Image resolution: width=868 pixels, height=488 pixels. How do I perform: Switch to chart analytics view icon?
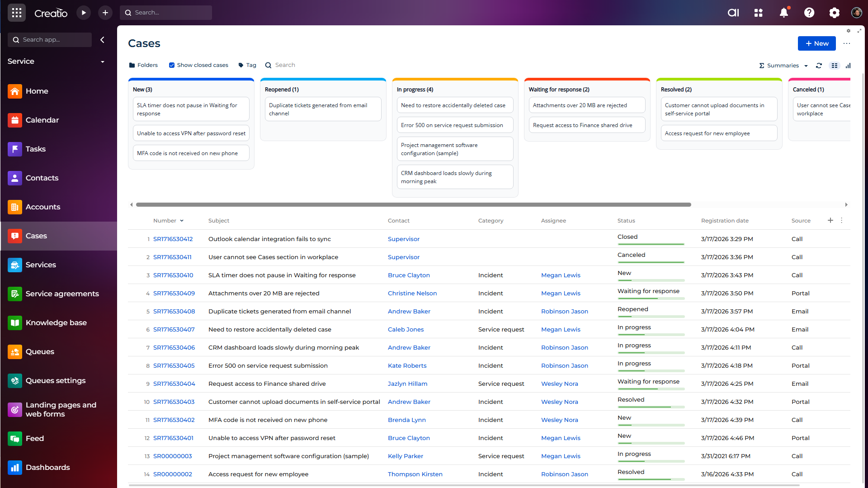(x=848, y=66)
